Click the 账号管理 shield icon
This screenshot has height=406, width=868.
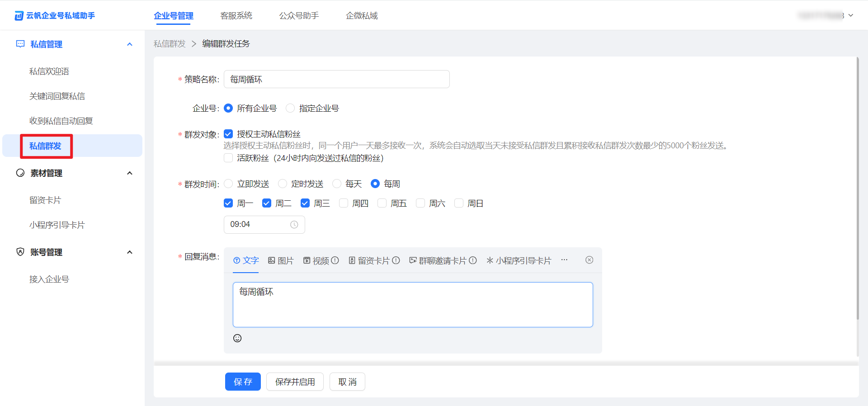[20, 252]
